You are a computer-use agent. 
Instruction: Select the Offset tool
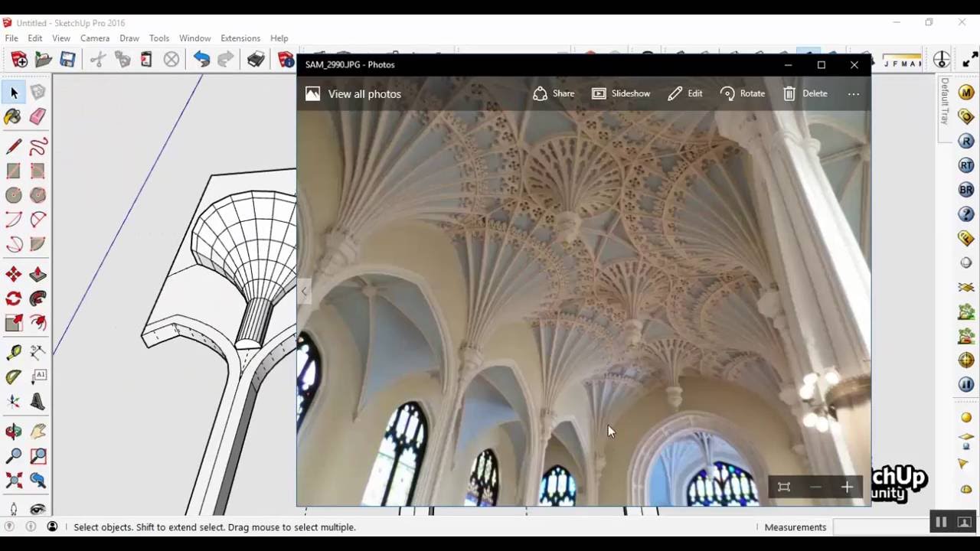(38, 324)
